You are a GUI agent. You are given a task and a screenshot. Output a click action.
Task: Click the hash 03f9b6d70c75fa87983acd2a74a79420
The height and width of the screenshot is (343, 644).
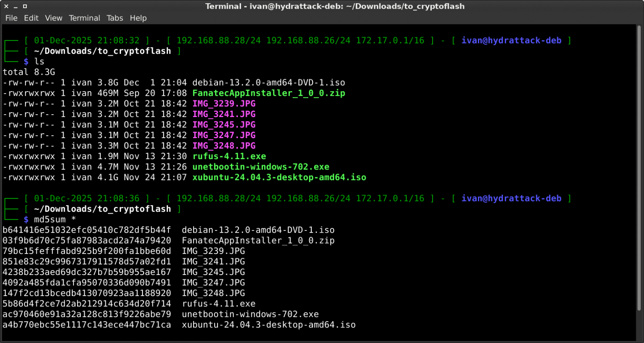coord(87,240)
